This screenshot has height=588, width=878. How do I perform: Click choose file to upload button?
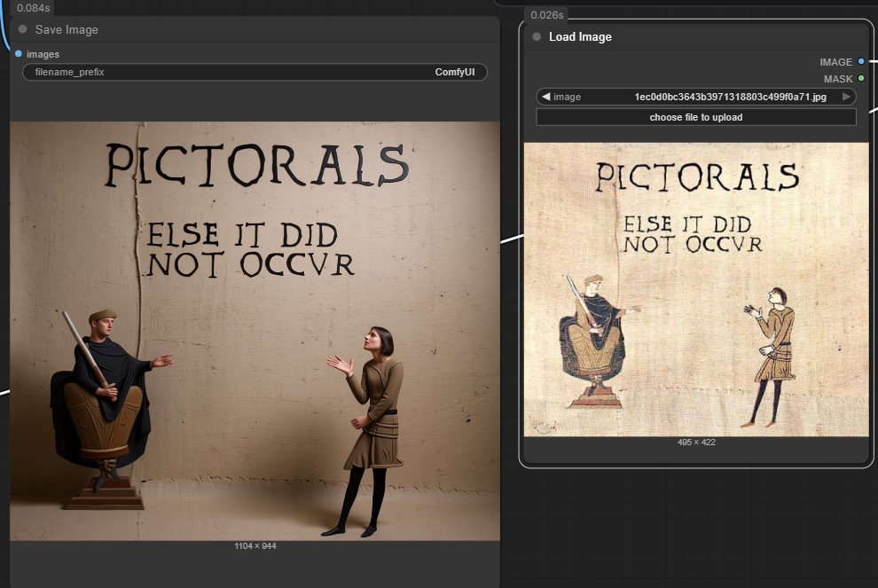click(x=696, y=117)
